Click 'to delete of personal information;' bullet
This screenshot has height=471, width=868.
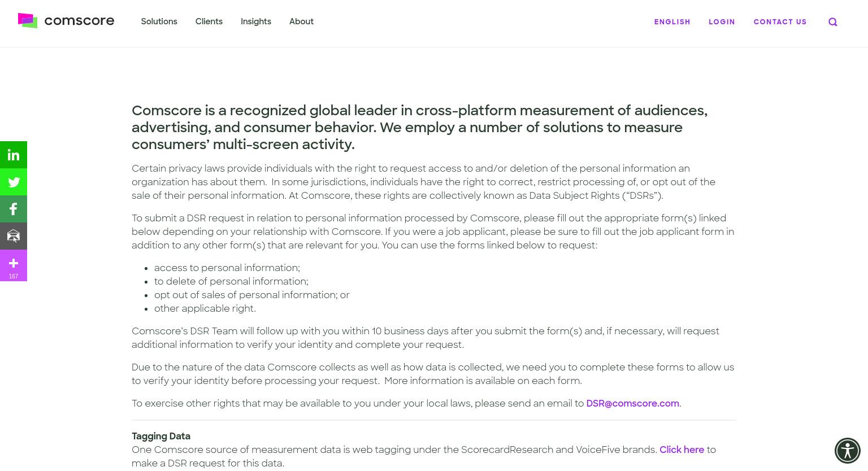231,281
